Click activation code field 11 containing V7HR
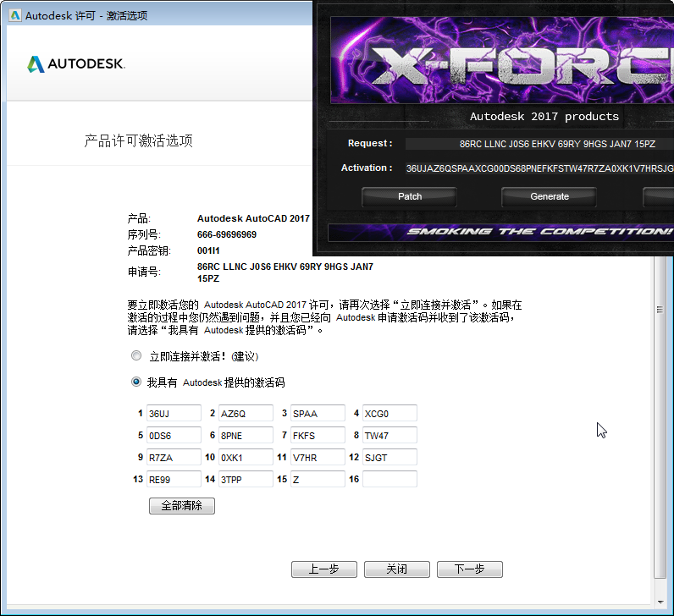 [x=318, y=457]
